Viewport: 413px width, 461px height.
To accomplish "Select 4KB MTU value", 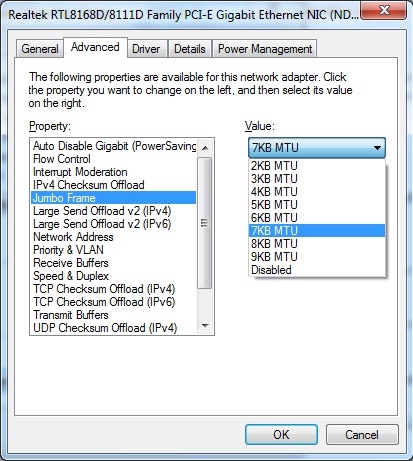I will click(317, 192).
